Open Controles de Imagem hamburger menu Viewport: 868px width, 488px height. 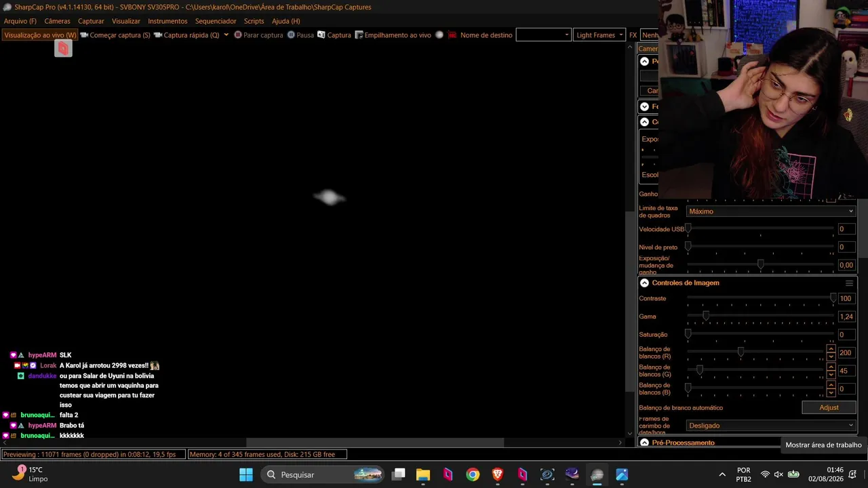[x=849, y=283]
